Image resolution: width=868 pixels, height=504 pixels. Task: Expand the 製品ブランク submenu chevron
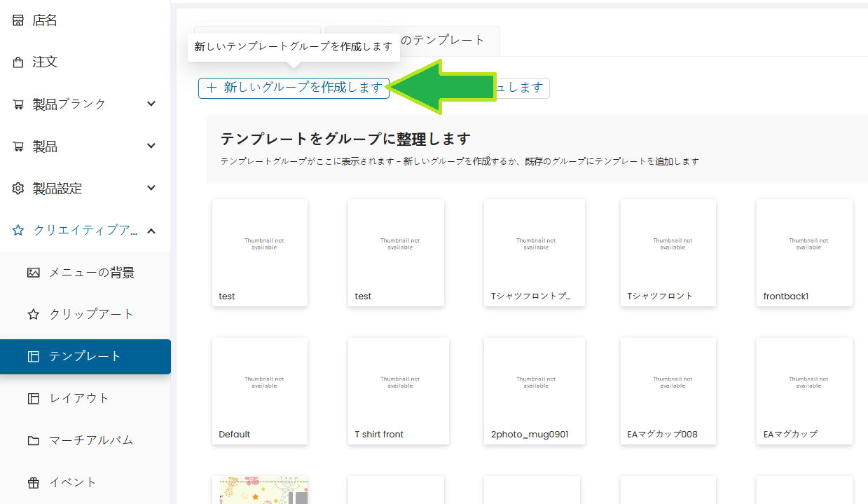coord(151,104)
